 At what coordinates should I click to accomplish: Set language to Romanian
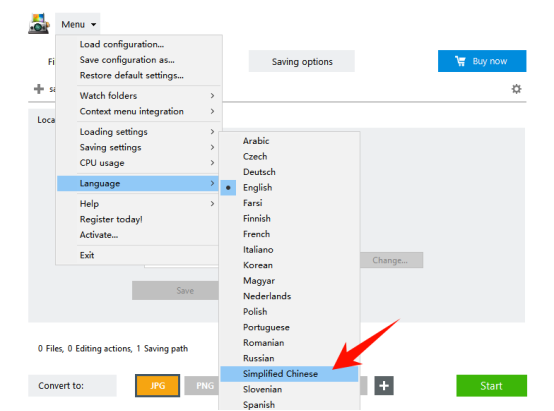289,343
